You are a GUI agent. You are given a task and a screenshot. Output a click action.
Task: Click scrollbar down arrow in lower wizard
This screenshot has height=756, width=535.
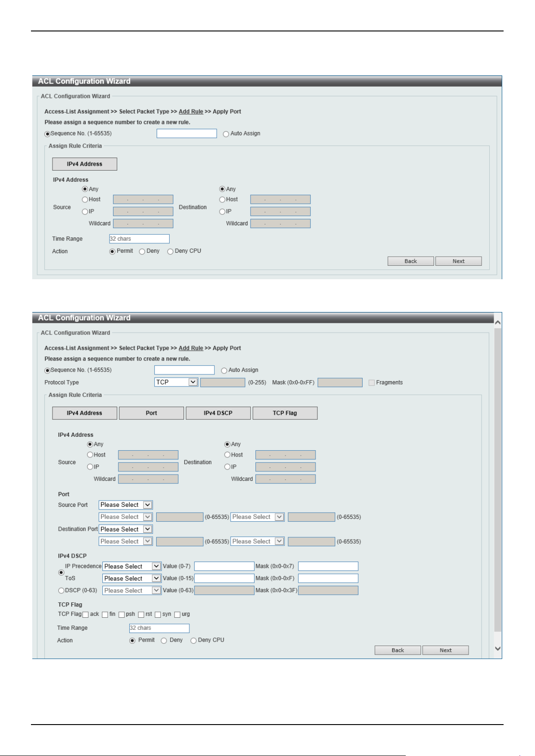[x=497, y=648]
